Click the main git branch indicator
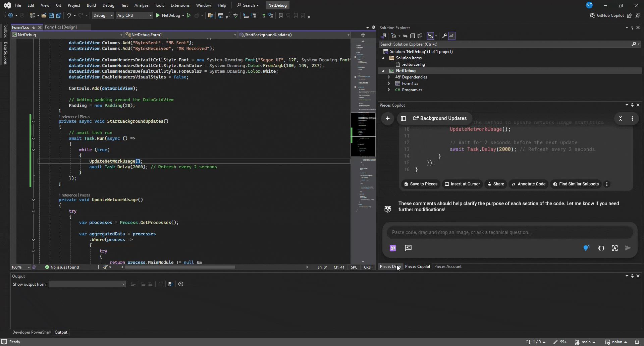Viewport: 644px width, 346px height. [x=585, y=342]
